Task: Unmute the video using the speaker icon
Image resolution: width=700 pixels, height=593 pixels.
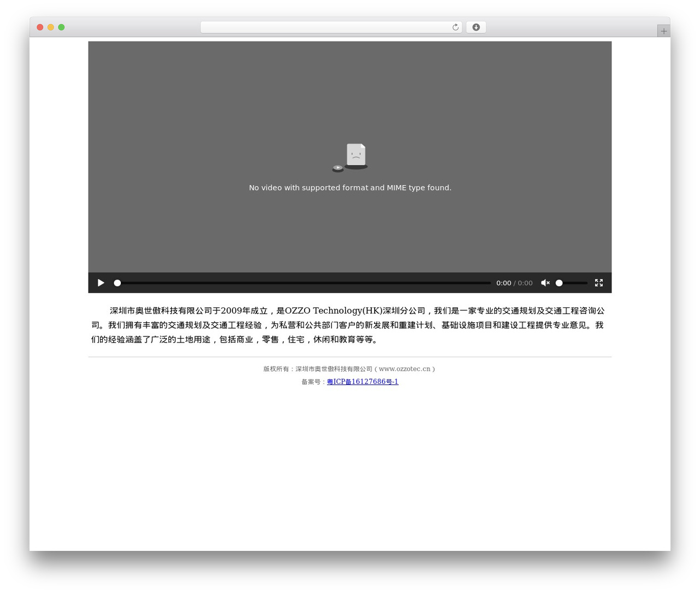Action: 545,283
